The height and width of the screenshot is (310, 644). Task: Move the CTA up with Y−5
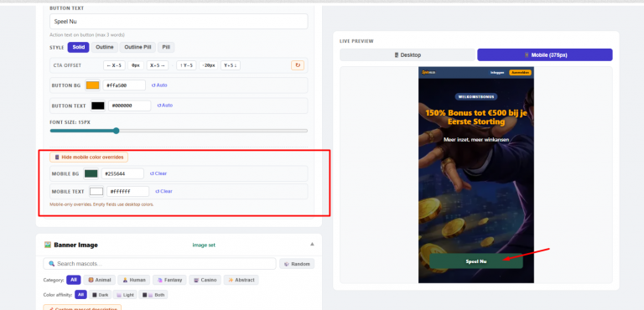tap(186, 65)
